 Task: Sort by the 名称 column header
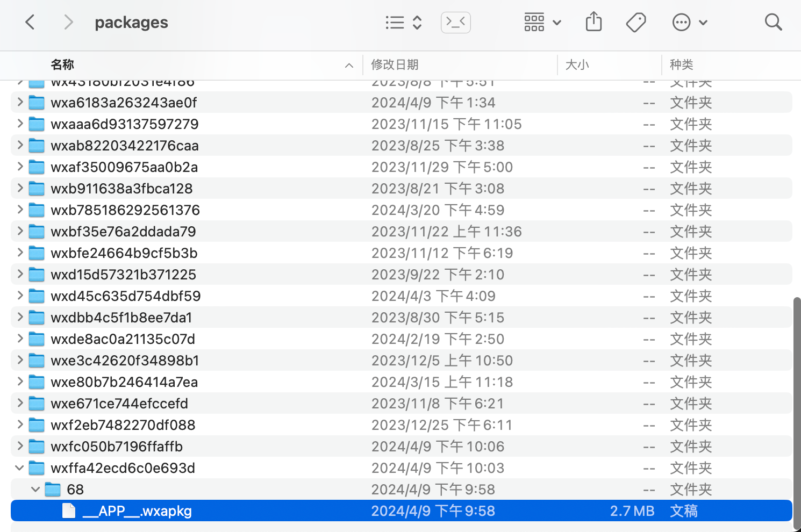tap(62, 64)
